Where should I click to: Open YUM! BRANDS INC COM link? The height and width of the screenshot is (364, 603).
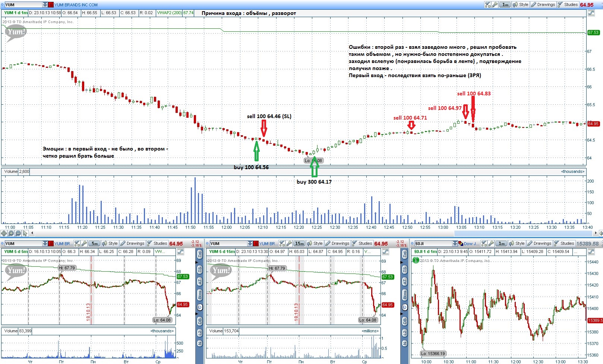(x=76, y=5)
